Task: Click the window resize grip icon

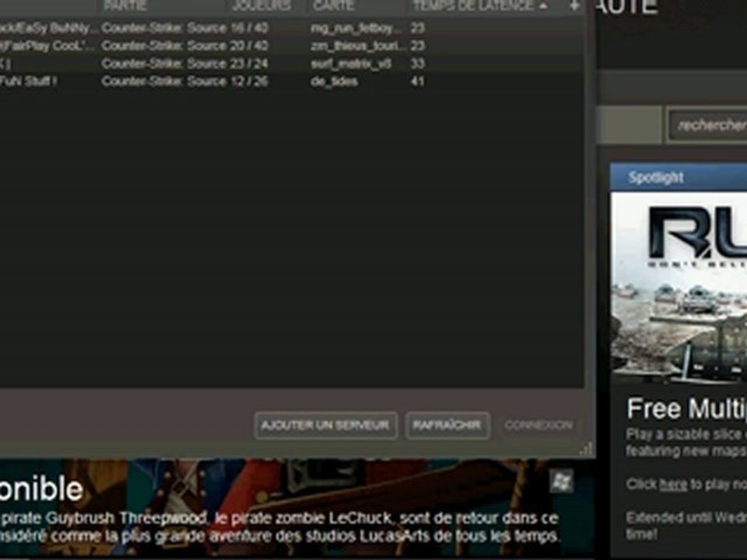Action: (x=587, y=450)
